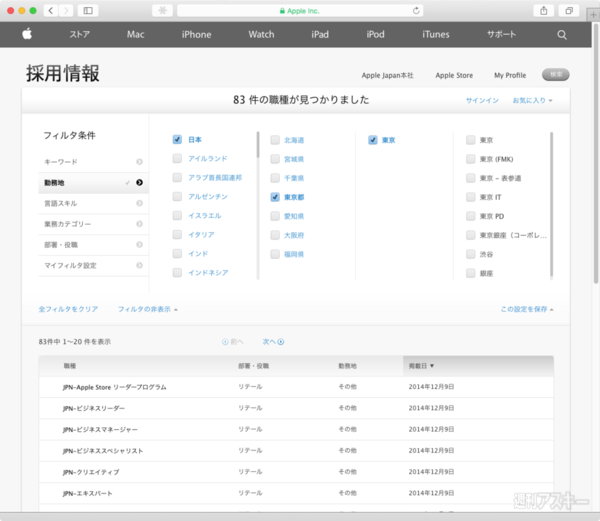Open the Watch menu item
Screen dimensions: 600x521
261,34
